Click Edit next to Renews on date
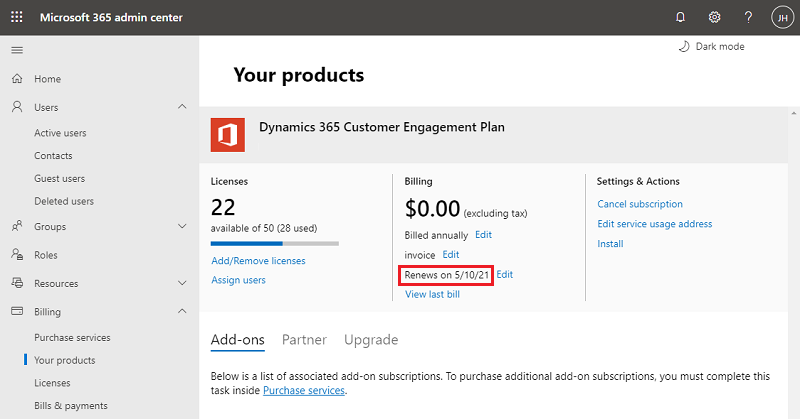This screenshot has width=800, height=419. 505,275
